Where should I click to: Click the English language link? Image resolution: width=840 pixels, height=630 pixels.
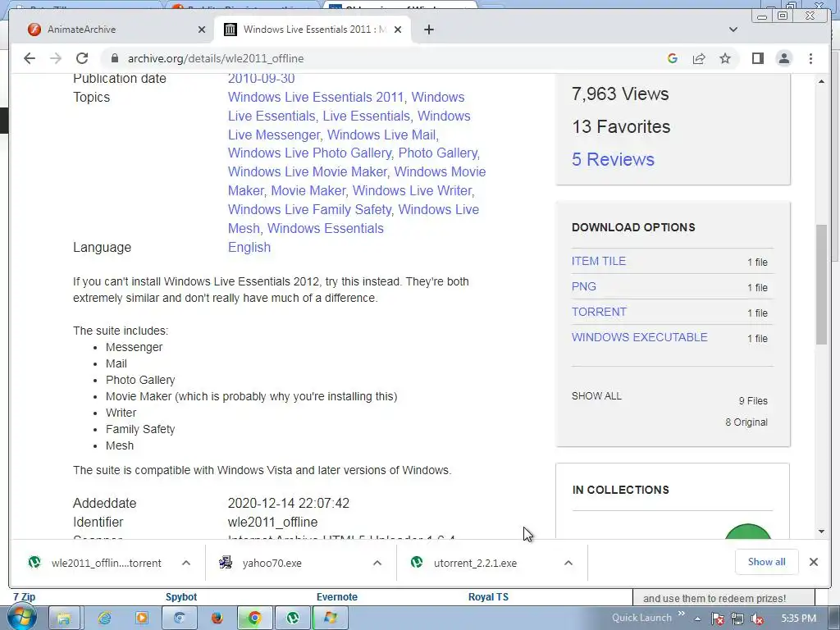[x=249, y=247]
